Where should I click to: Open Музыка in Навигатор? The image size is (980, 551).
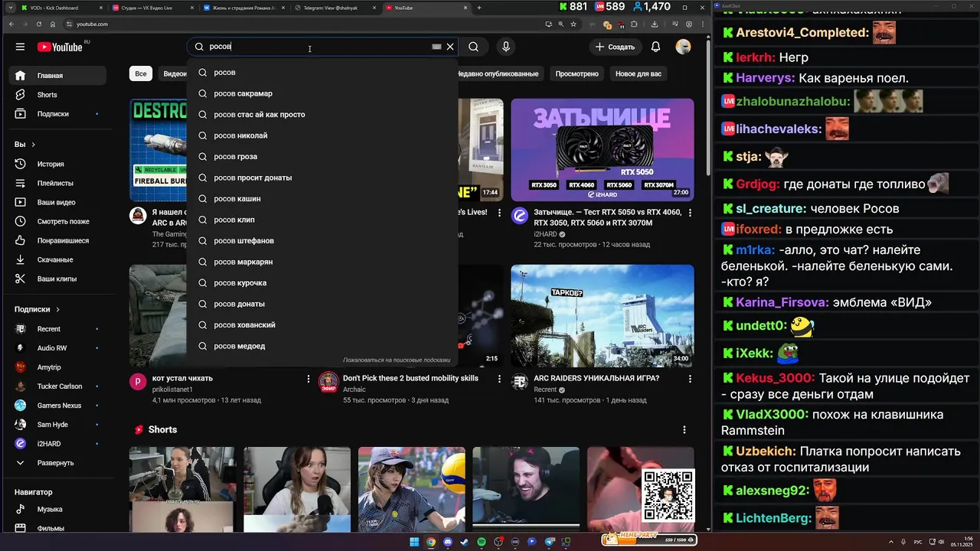[57, 509]
